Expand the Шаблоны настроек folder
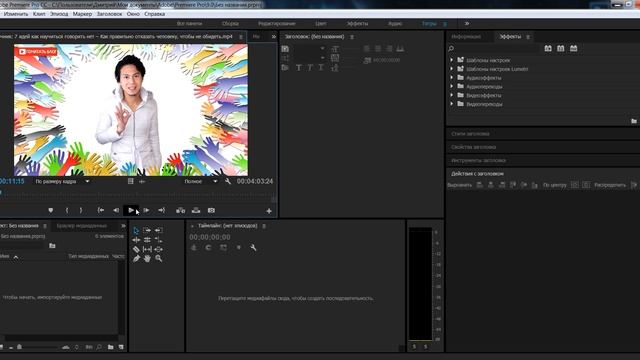640x360 pixels. (x=451, y=60)
